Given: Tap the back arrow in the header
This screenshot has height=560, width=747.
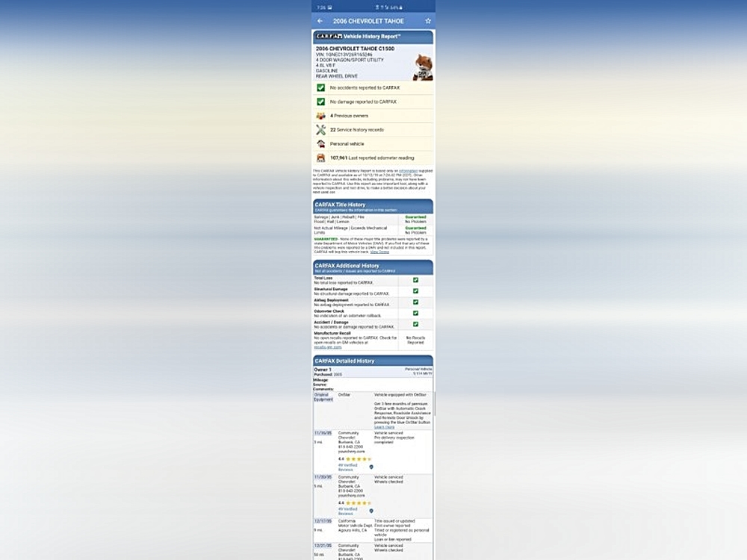Looking at the screenshot, I should (x=320, y=21).
